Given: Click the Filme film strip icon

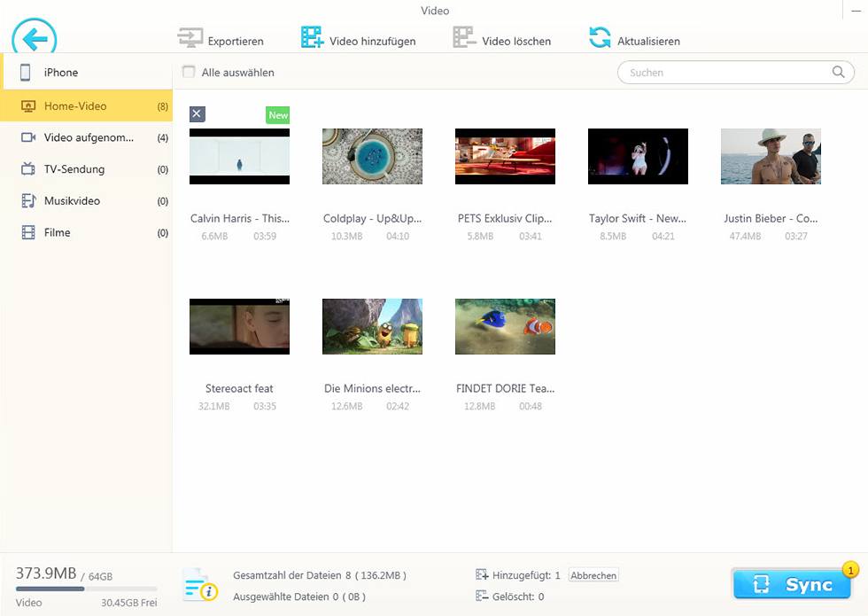Looking at the screenshot, I should pos(28,232).
